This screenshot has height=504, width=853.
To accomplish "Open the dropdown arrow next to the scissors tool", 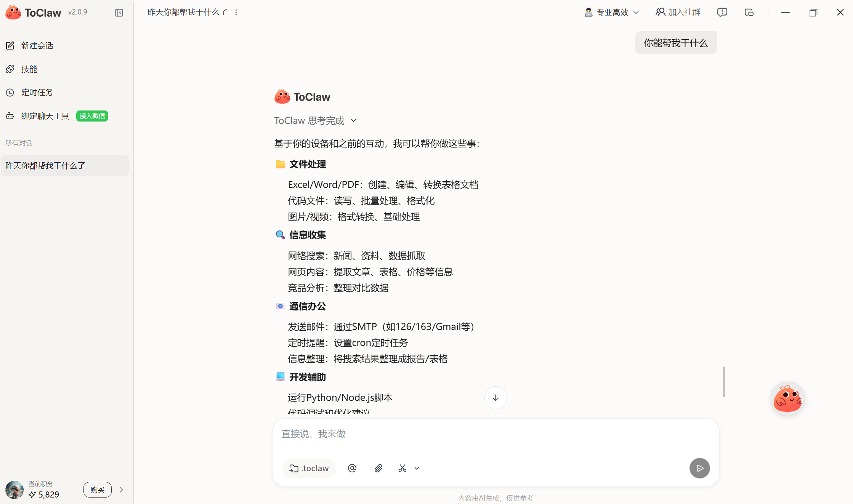I will tap(417, 468).
